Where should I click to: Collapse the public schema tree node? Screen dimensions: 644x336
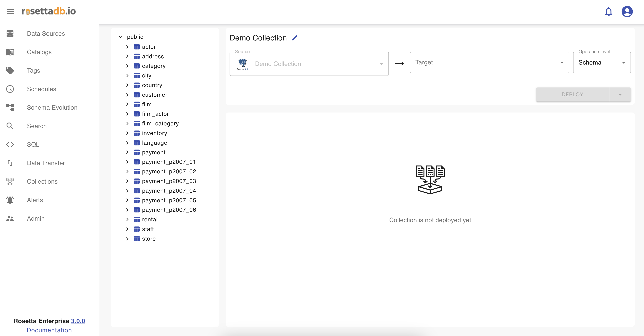(121, 37)
